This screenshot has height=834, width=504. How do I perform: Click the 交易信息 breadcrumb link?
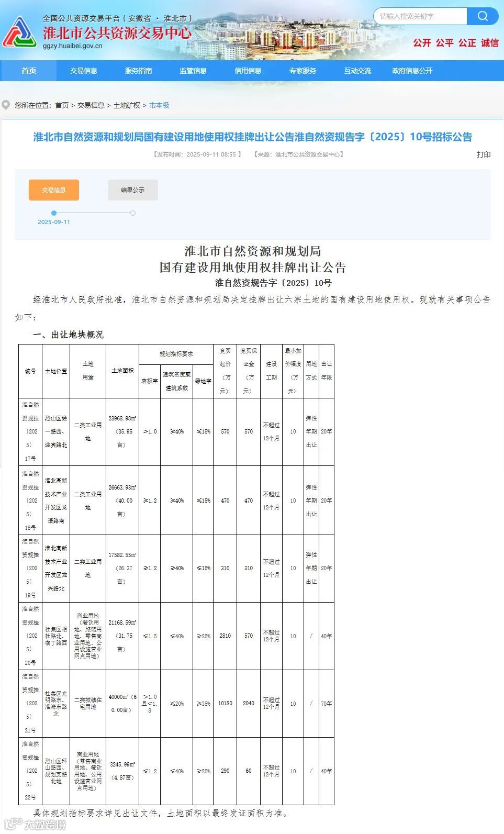91,105
